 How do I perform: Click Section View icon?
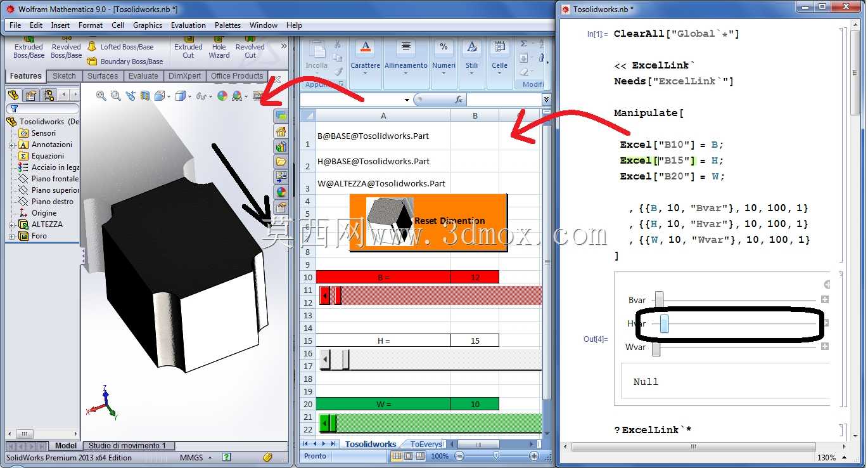click(145, 96)
